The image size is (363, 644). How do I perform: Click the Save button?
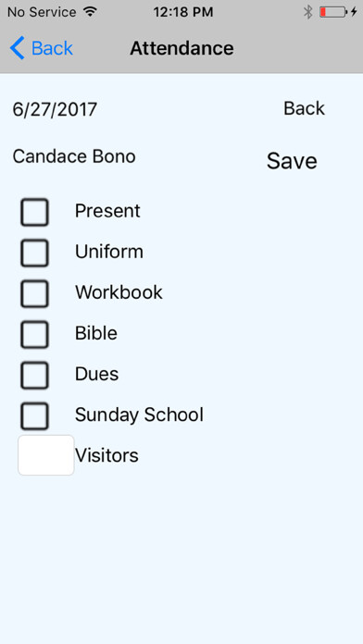coord(292,161)
